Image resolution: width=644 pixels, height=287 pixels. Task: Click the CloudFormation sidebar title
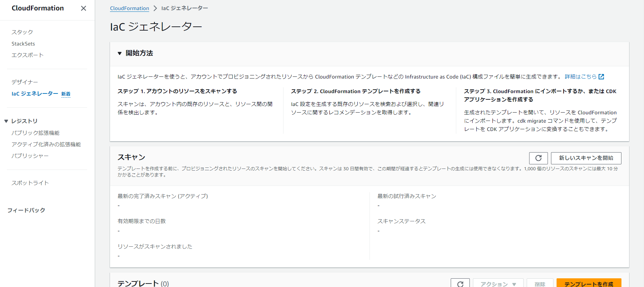(38, 8)
